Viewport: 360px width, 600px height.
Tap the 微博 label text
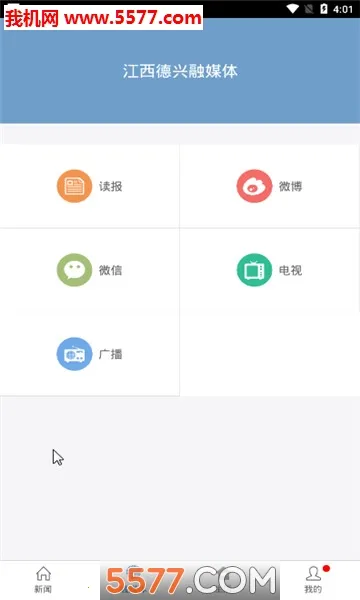[290, 186]
